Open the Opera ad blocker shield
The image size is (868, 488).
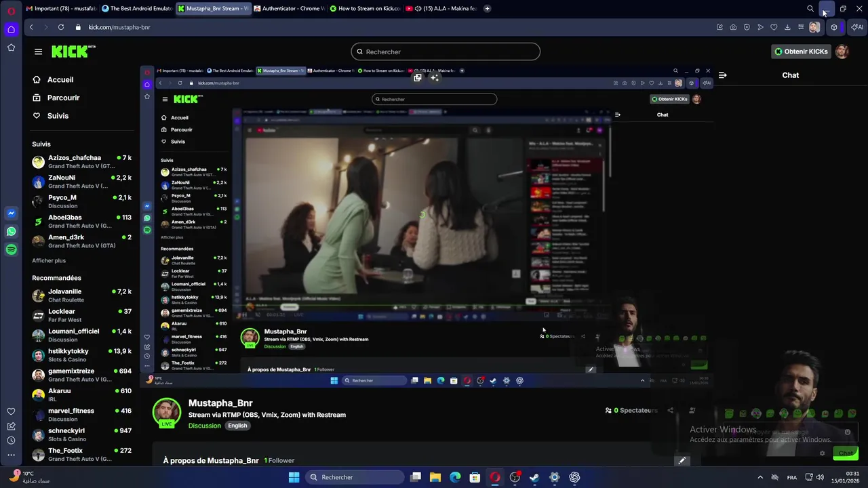coord(747,27)
